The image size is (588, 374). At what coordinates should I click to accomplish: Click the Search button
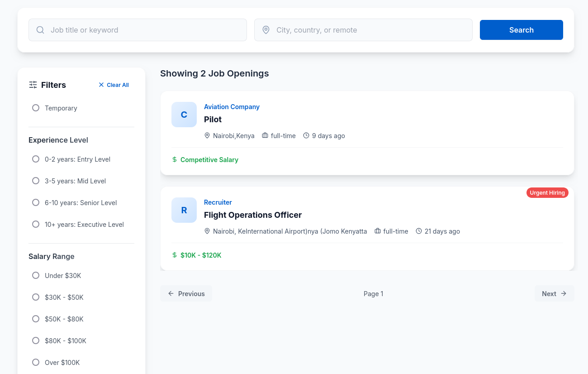(x=521, y=29)
